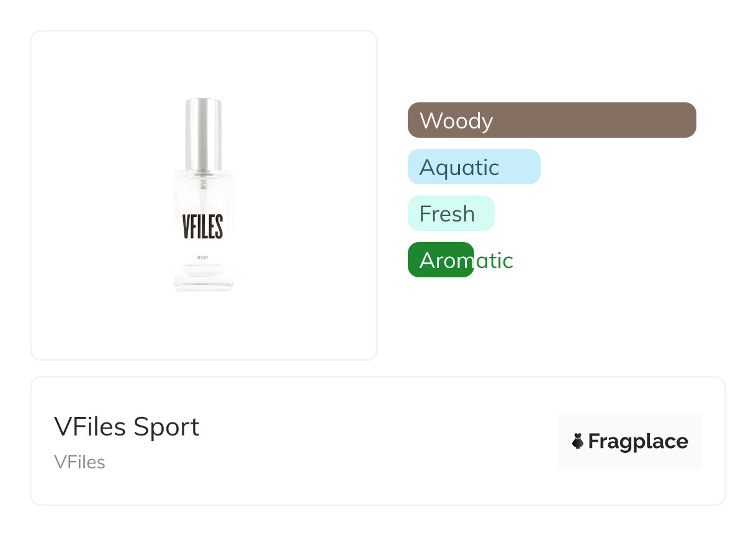The height and width of the screenshot is (536, 756).
Task: Click the VFILES lettering on the bottle
Action: (203, 226)
